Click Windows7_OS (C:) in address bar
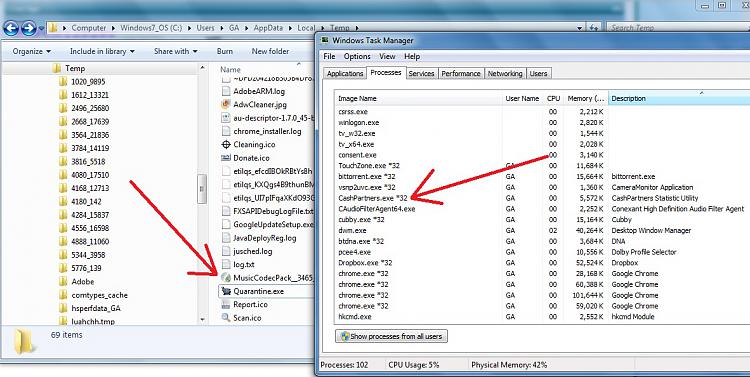 [151, 28]
